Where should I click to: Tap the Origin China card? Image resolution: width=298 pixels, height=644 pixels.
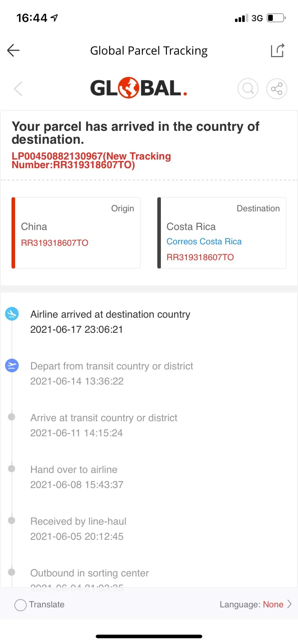76,233
